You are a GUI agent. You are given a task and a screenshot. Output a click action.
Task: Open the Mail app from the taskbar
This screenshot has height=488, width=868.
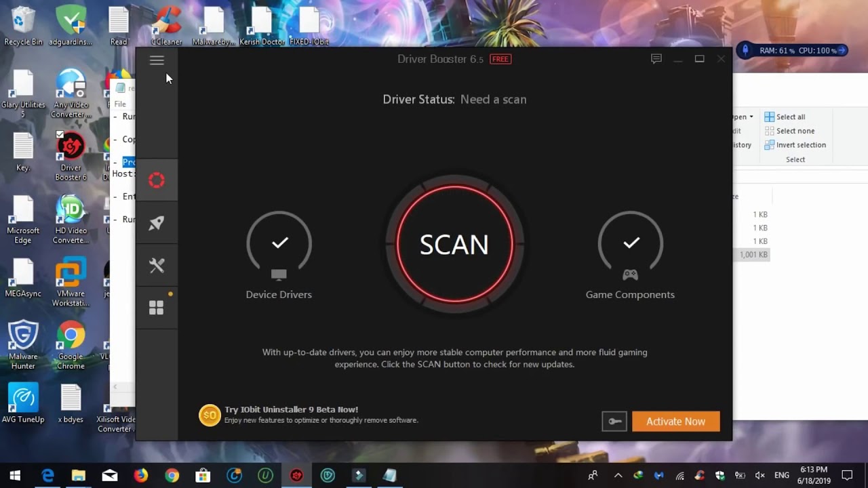[110, 476]
